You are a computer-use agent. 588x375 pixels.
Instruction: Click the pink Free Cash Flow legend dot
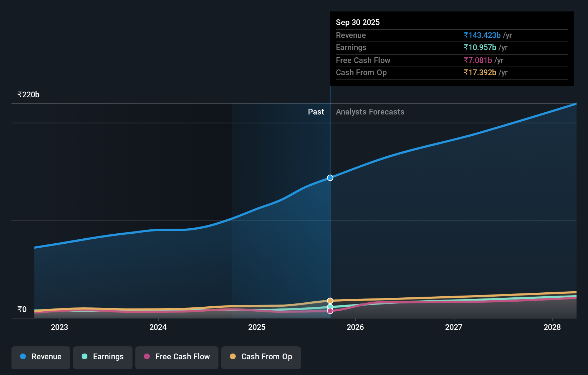(147, 357)
